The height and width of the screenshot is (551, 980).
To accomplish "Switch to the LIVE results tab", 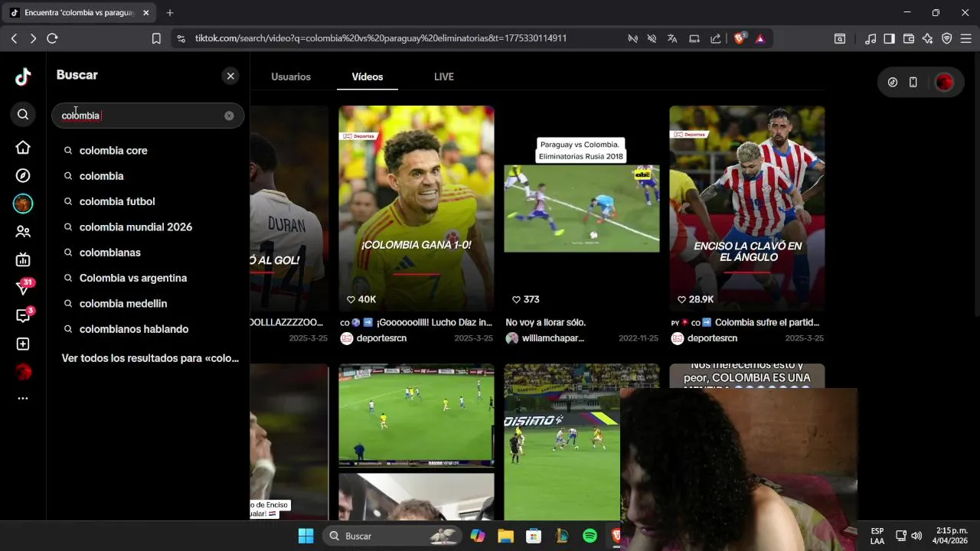I will tap(444, 77).
